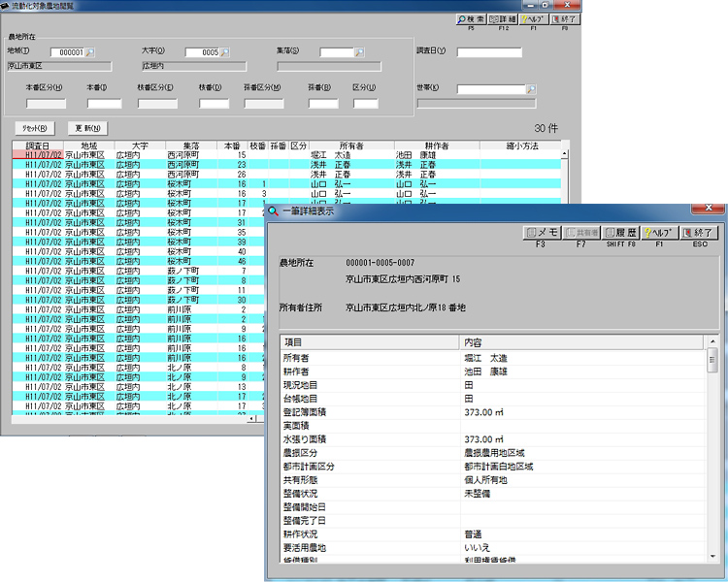Click the list's horizontal scrollbar left arrow

(251, 419)
